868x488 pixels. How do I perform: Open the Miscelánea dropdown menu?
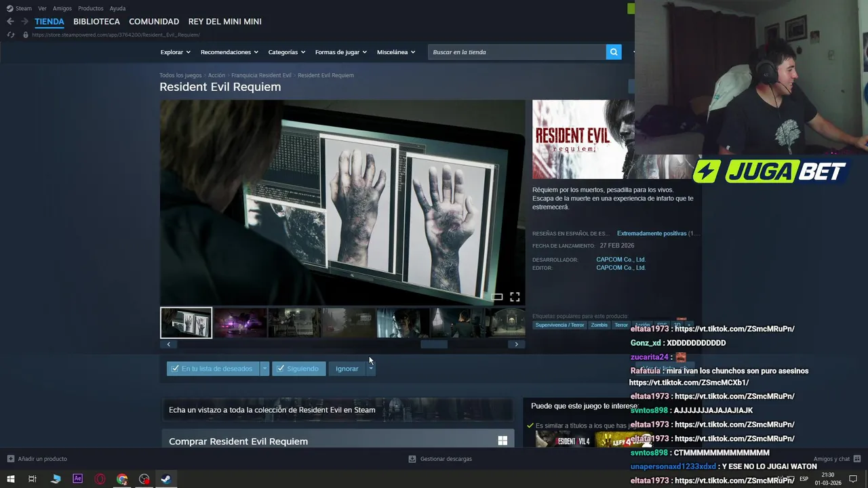click(x=396, y=52)
